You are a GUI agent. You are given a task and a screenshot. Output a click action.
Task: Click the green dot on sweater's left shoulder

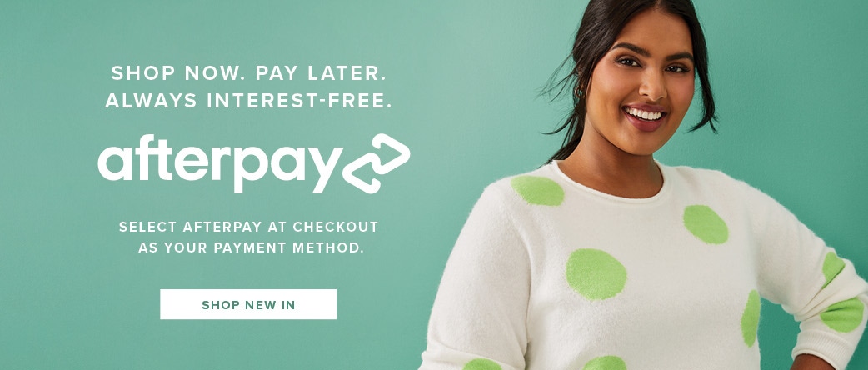[x=537, y=190]
